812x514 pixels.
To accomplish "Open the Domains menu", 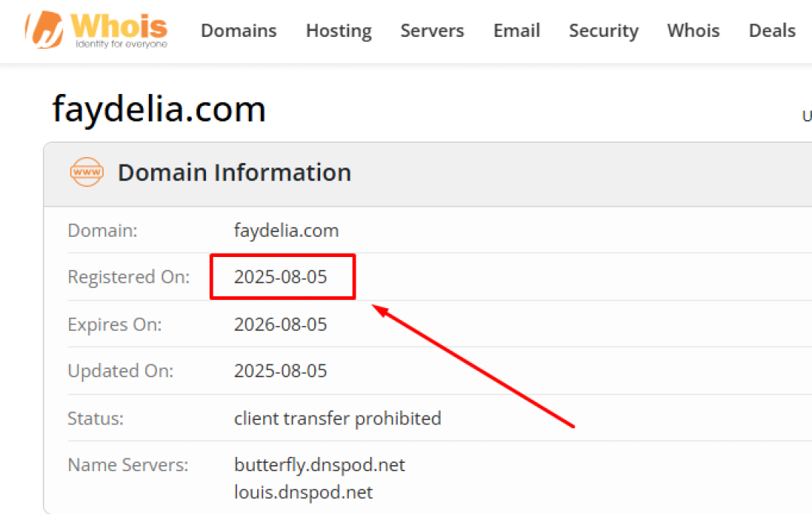I will coord(238,31).
